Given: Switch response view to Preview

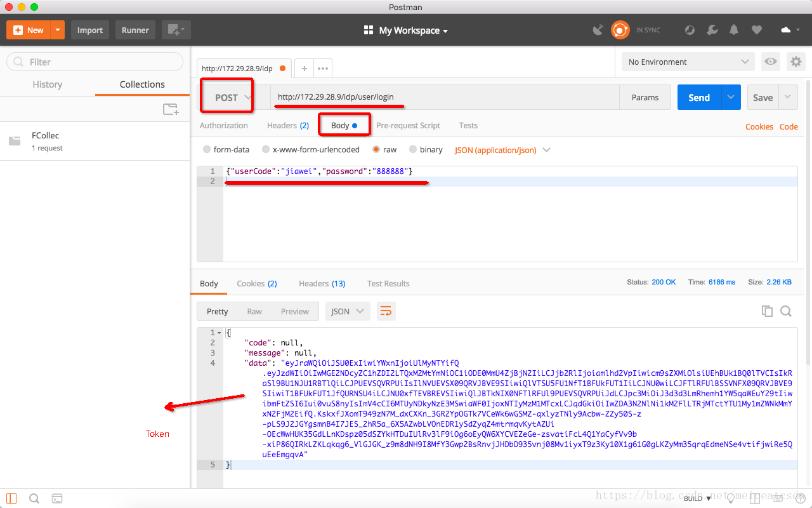Looking at the screenshot, I should tap(295, 311).
